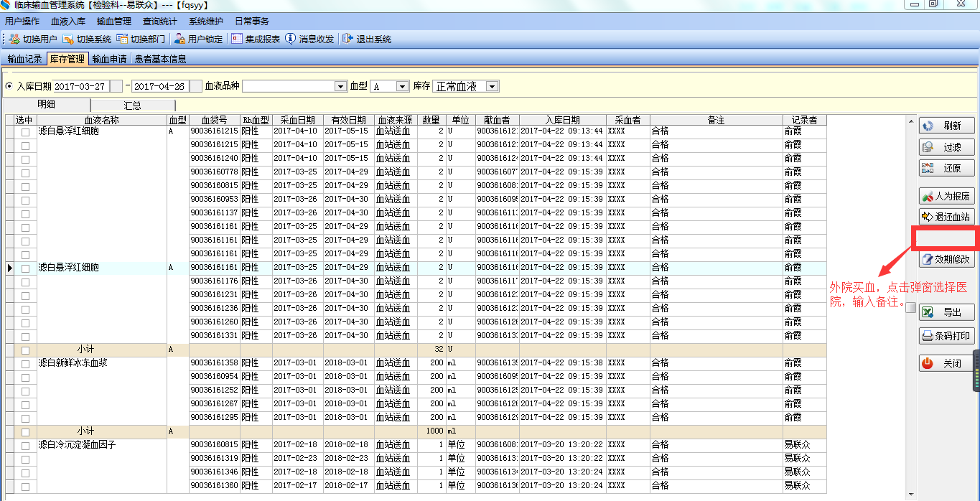Image resolution: width=980 pixels, height=501 pixels.
Task: Click the 退还血站 return to blood station button
Action: (947, 217)
